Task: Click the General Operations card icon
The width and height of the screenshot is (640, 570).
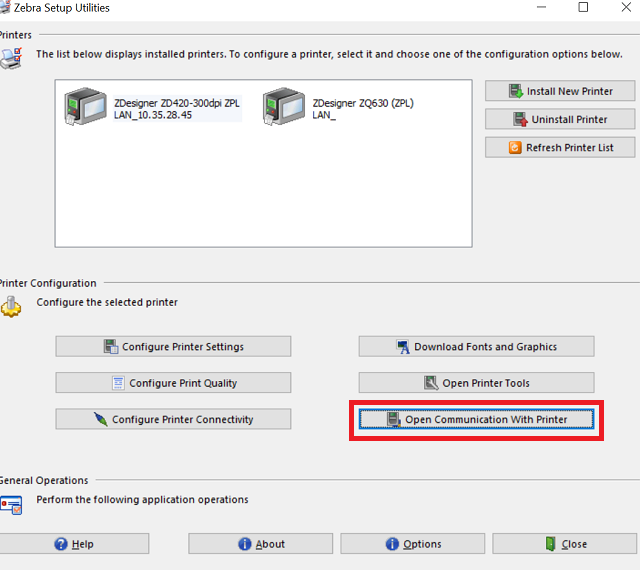Action: click(x=10, y=504)
